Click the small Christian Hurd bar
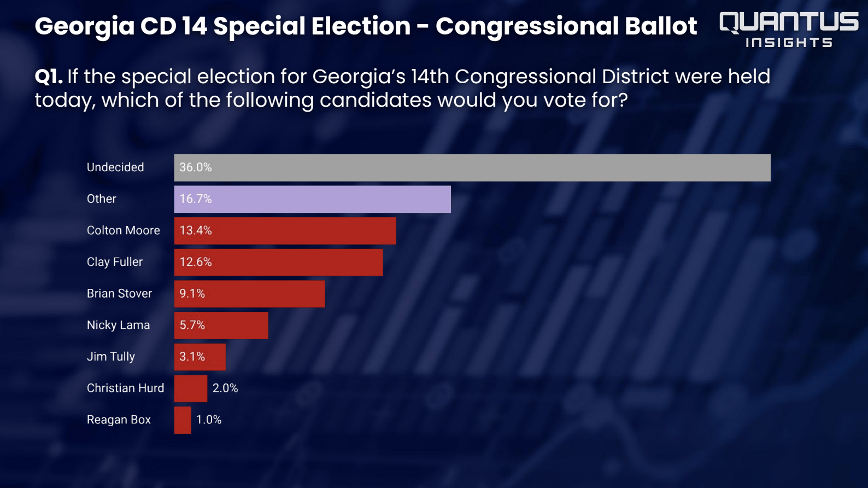The image size is (868, 488). pyautogui.click(x=191, y=388)
